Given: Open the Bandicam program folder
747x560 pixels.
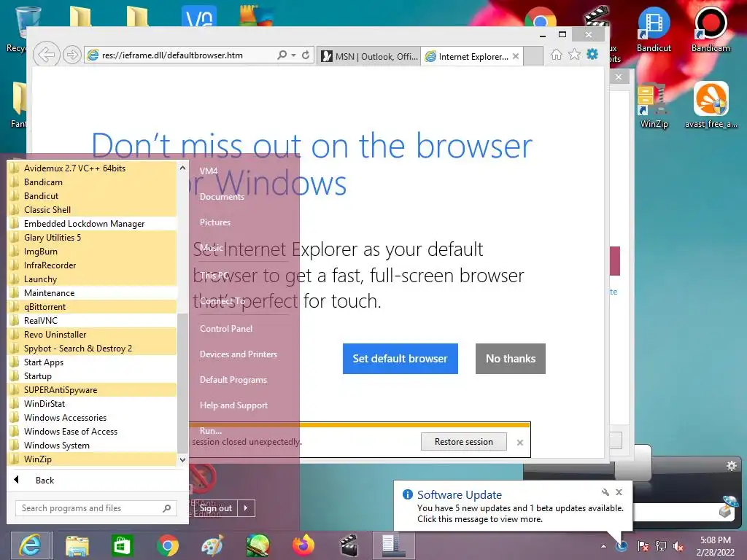Looking at the screenshot, I should click(x=92, y=182).
